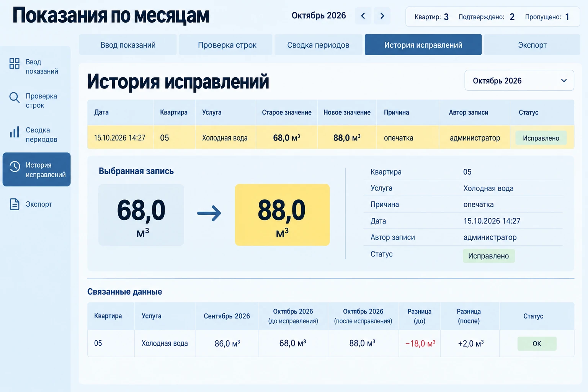This screenshot has width=588, height=392.
Task: Click the document icon beside Экспорт
Action: pyautogui.click(x=15, y=204)
